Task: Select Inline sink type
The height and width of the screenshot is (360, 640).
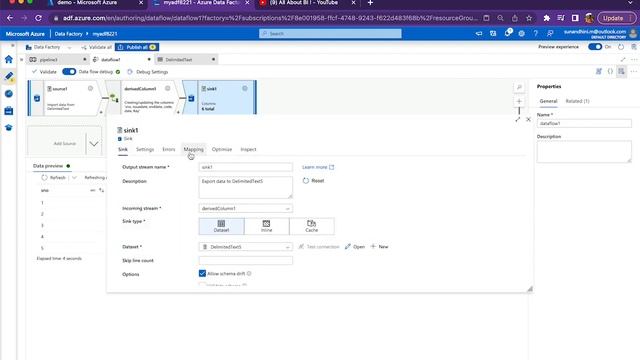Action: pos(266,226)
